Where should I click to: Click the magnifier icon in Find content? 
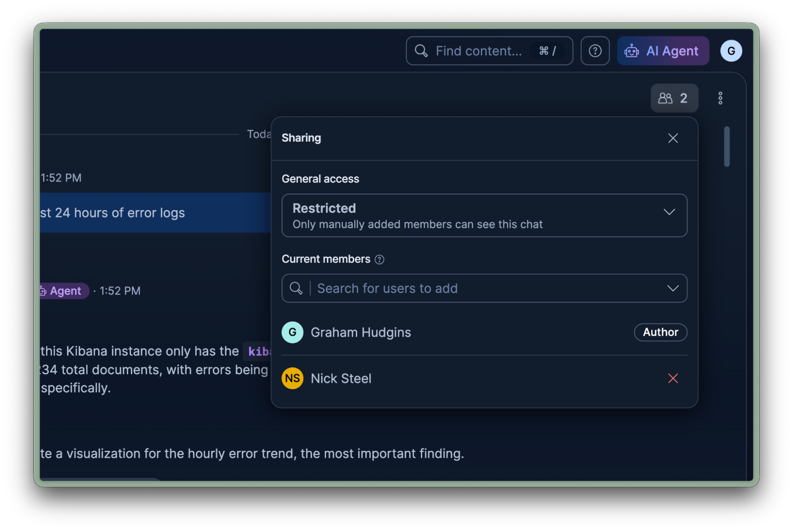pyautogui.click(x=421, y=51)
